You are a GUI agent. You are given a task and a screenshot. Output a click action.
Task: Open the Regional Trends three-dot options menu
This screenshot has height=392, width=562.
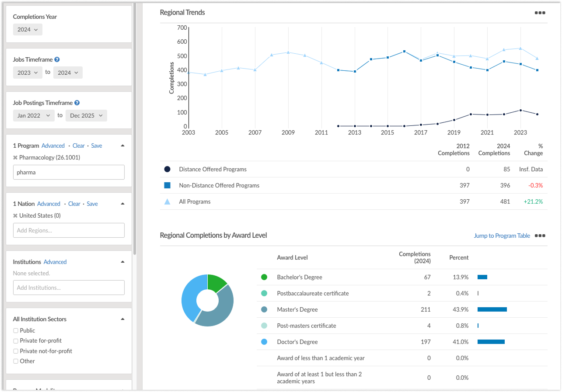[540, 13]
